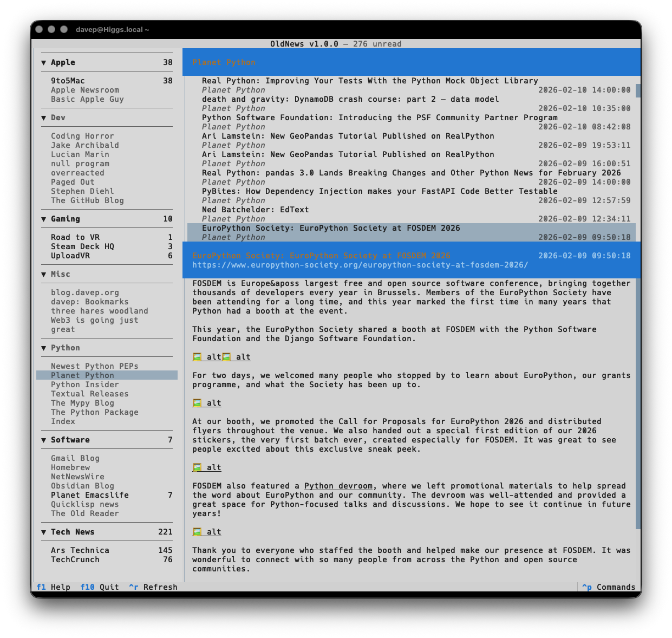Screen dimensions: 672x638
Task: Select the Ars Technica subscription
Action: point(80,551)
